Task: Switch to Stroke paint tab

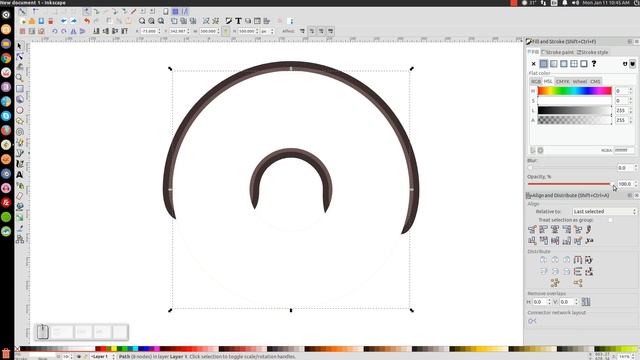Action: (x=558, y=52)
